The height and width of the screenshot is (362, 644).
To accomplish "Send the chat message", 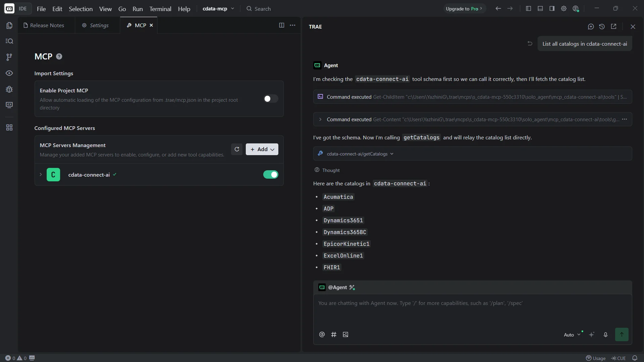I will coord(622,334).
